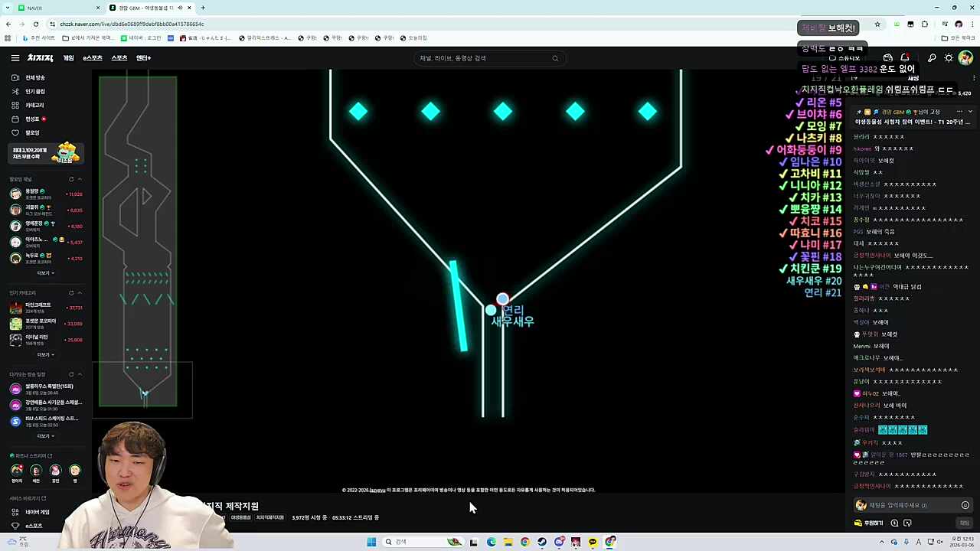Refresh the popular categories list
The height and width of the screenshot is (551, 980).
click(x=71, y=293)
